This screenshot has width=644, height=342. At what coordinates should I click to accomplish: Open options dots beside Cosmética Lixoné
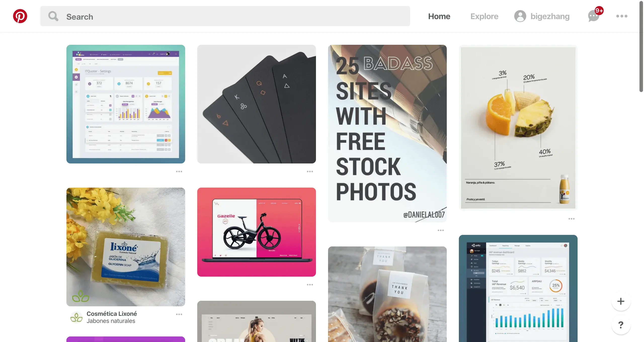(x=179, y=314)
